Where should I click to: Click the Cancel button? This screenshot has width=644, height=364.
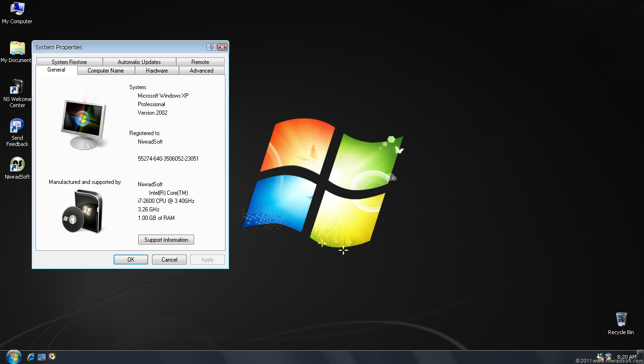point(170,260)
